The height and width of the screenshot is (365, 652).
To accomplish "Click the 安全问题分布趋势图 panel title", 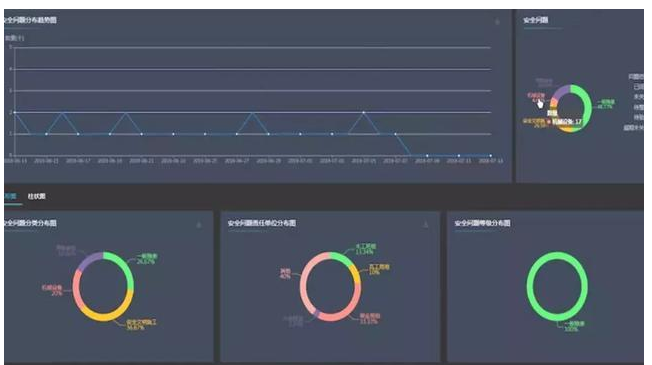I will point(30,20).
